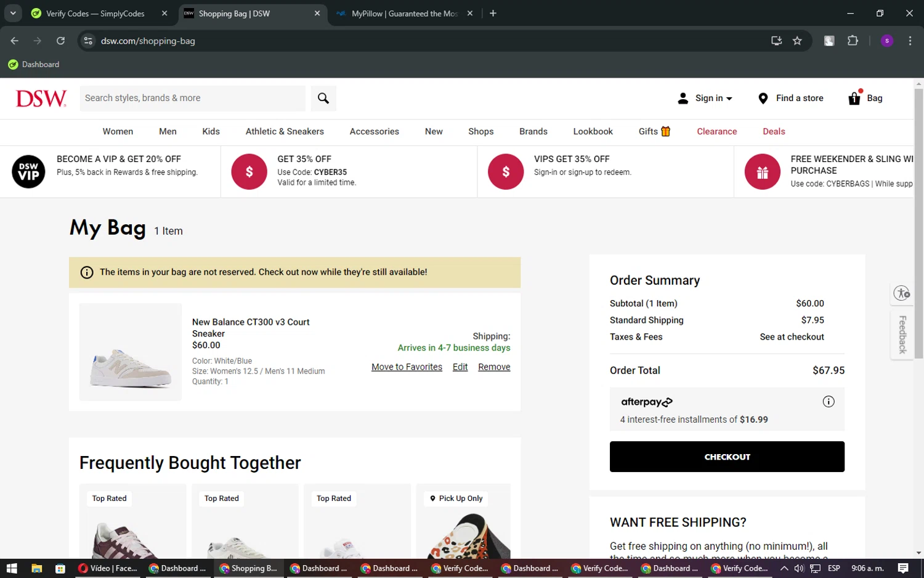Switch to the Verify Codes SimplyCodes tab
Screen dimensions: 924x578
pos(95,14)
